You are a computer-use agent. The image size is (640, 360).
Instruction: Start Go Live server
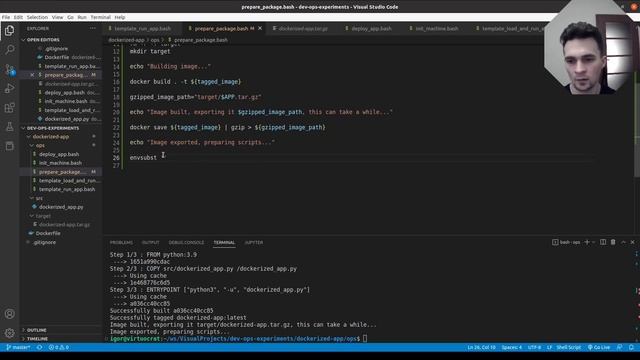coord(599,347)
